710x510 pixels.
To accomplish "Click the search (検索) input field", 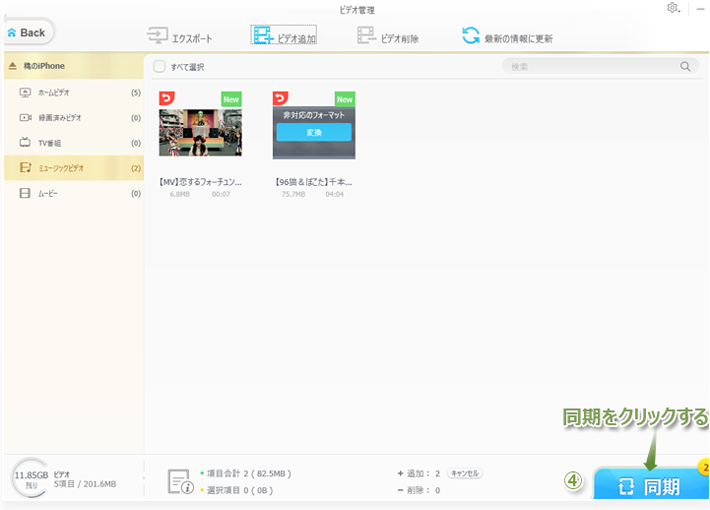I will (x=590, y=67).
